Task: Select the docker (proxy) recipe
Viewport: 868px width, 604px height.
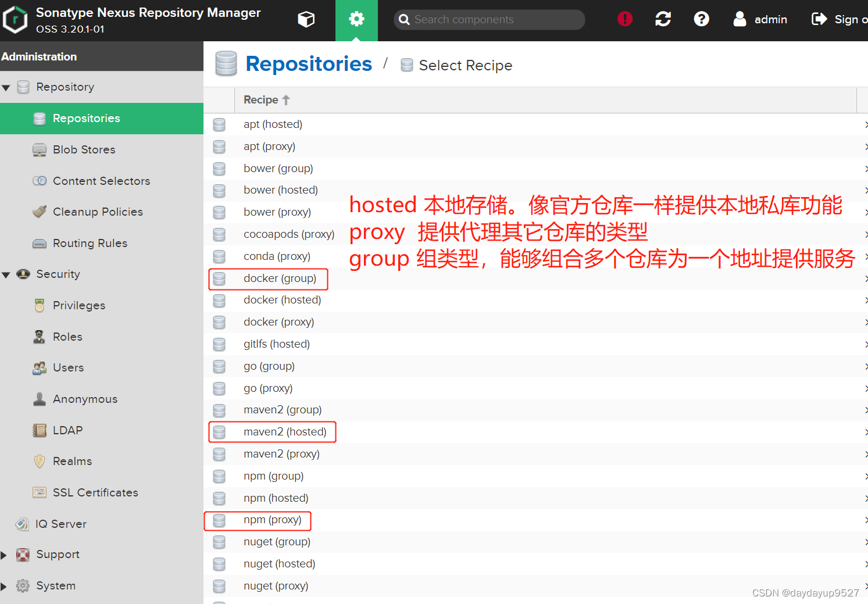Action: click(535, 322)
